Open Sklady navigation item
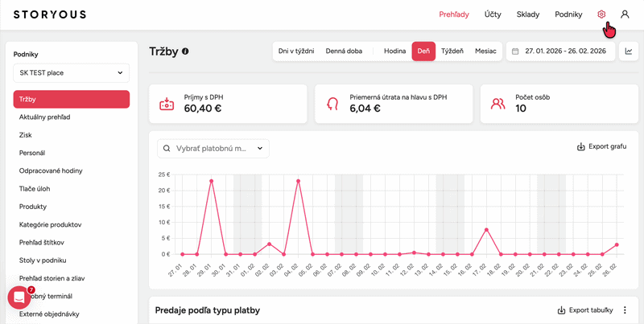This screenshot has height=324, width=644. coord(528,14)
